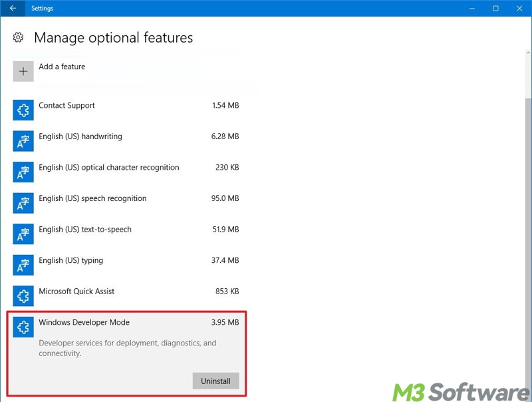Select English (US) speech recognition feature name
This screenshot has height=402, width=532.
click(92, 198)
